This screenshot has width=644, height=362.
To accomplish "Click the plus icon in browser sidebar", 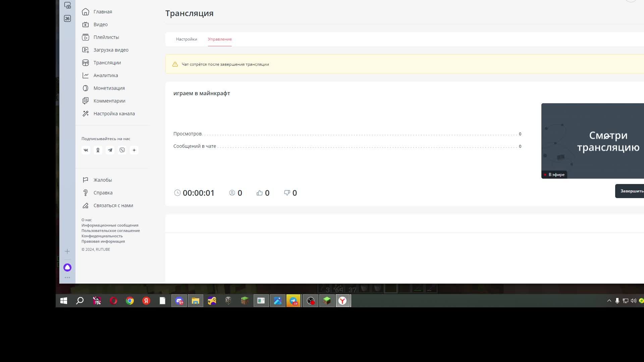I will point(67,251).
